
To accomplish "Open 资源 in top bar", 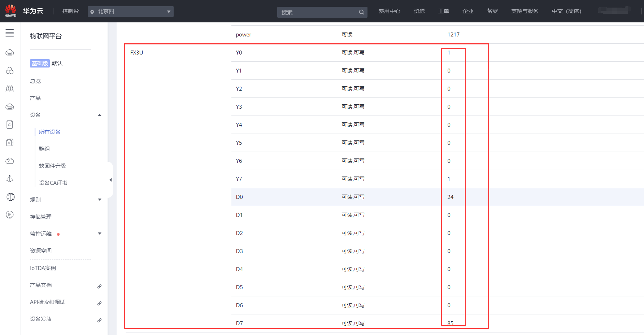I will point(419,11).
